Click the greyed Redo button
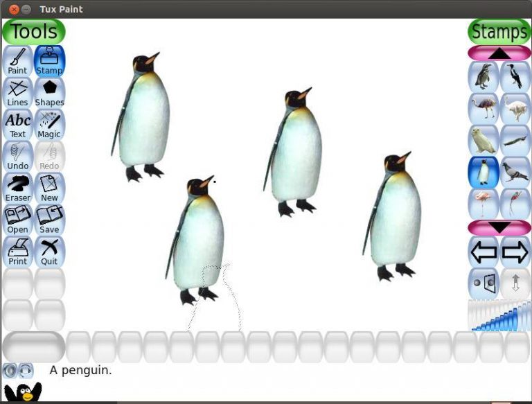 50,157
